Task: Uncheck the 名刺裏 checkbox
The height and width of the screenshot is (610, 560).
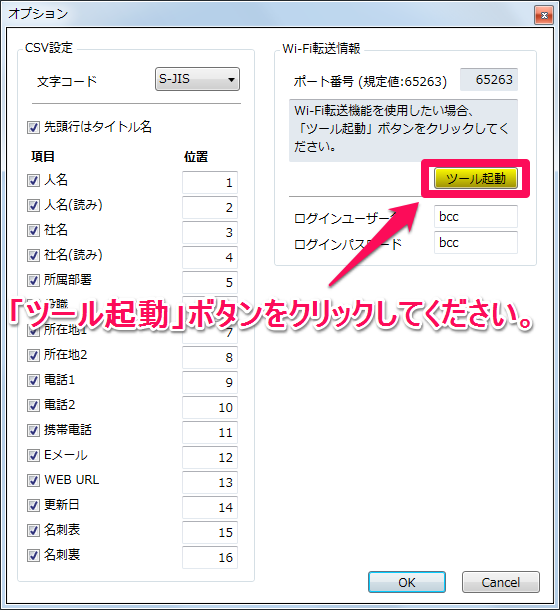Action: click(33, 555)
